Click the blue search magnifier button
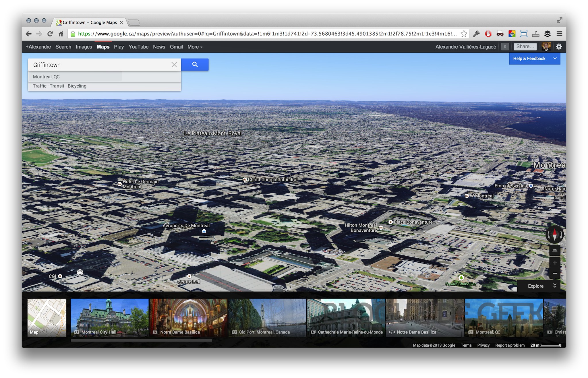The width and height of the screenshot is (588, 378). [x=195, y=65]
